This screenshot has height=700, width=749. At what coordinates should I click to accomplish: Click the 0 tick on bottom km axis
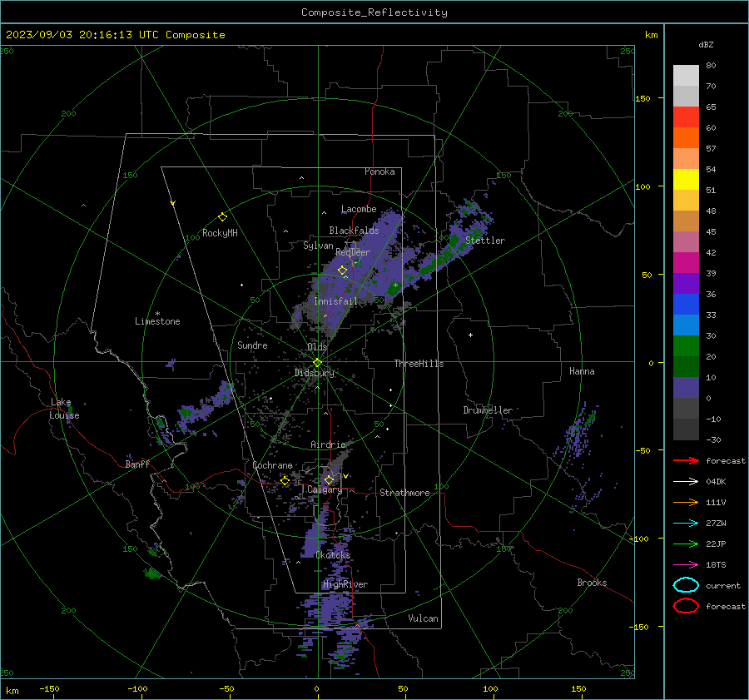317,688
